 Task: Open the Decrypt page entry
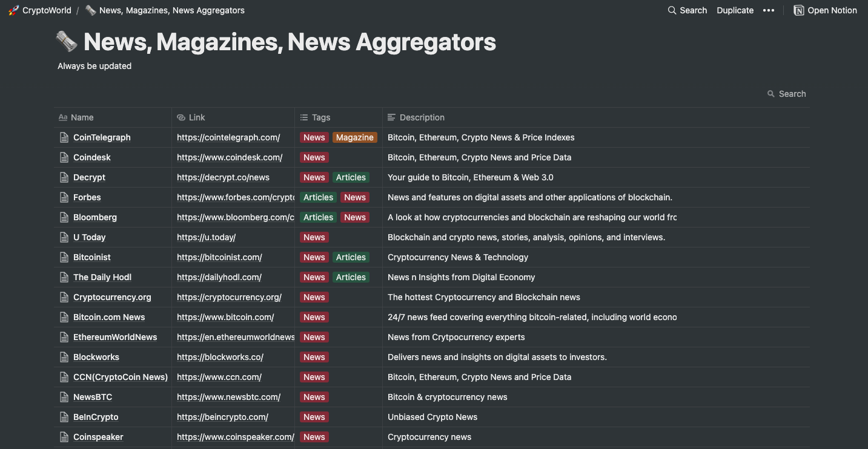click(89, 177)
